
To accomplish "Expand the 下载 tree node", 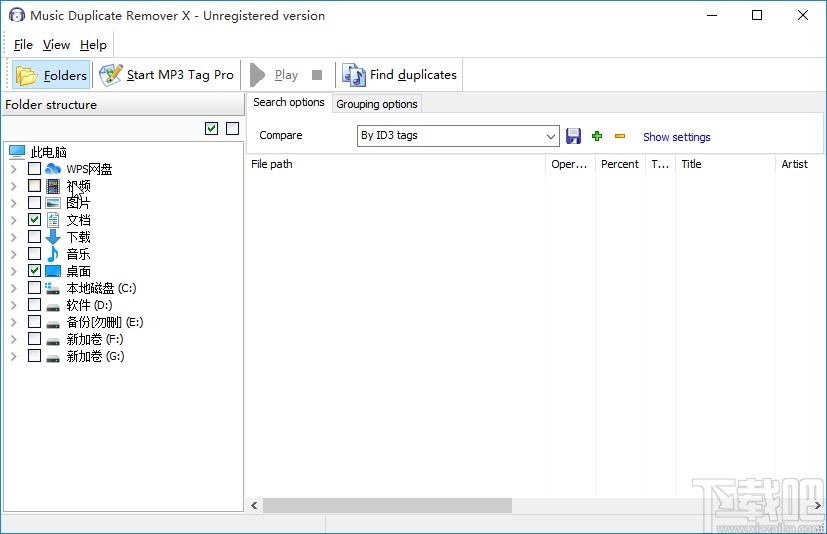I will click(x=14, y=237).
